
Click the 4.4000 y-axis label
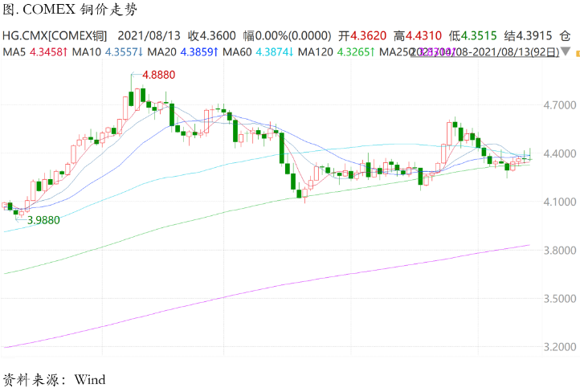tap(560, 153)
